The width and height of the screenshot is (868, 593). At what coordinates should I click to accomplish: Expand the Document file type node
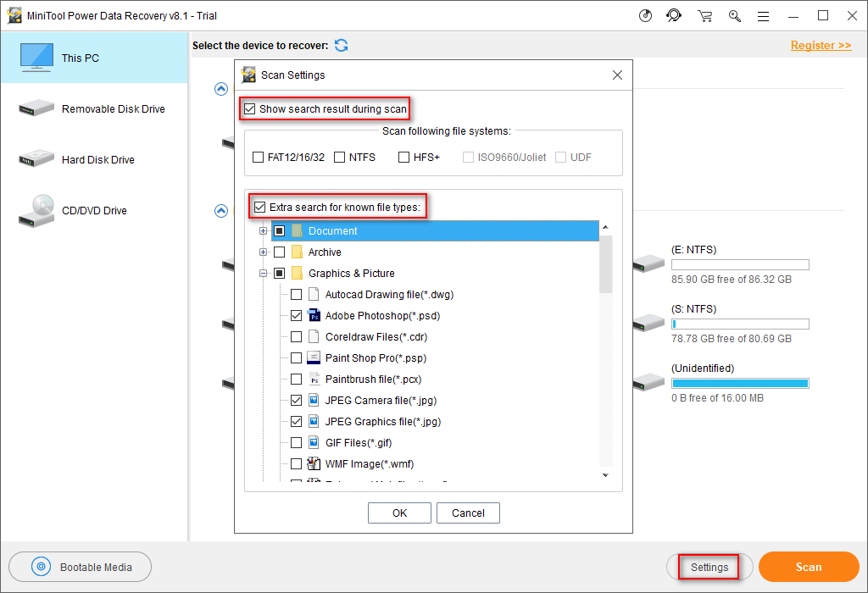click(x=263, y=230)
